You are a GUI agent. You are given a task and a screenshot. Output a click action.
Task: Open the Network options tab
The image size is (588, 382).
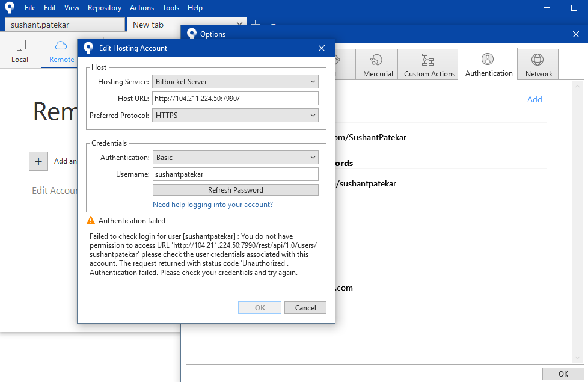[x=539, y=64]
